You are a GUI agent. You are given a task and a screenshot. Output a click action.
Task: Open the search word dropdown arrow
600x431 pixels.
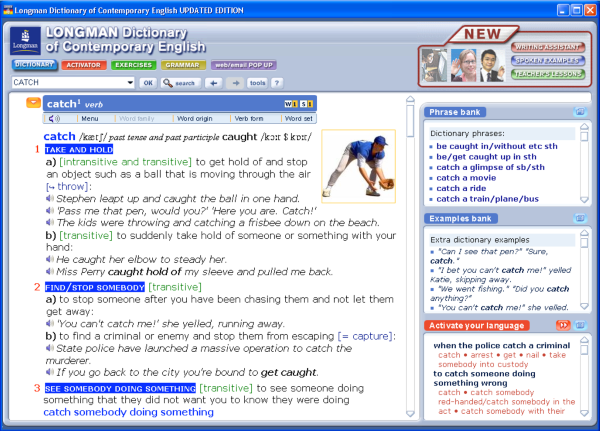click(130, 82)
